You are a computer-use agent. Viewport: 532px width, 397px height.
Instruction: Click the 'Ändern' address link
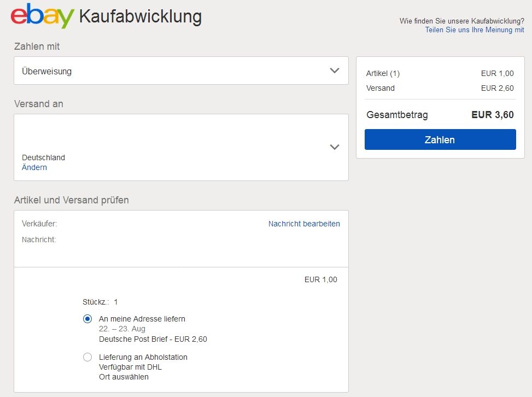coord(34,167)
